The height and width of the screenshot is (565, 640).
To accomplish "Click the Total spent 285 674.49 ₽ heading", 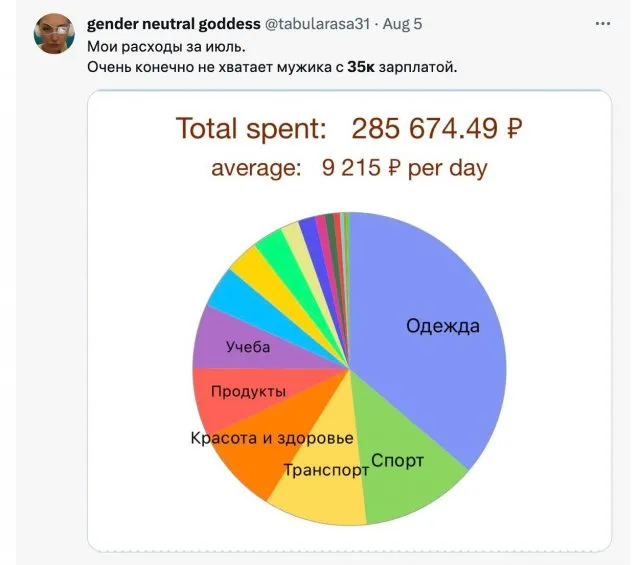I will pyautogui.click(x=349, y=128).
